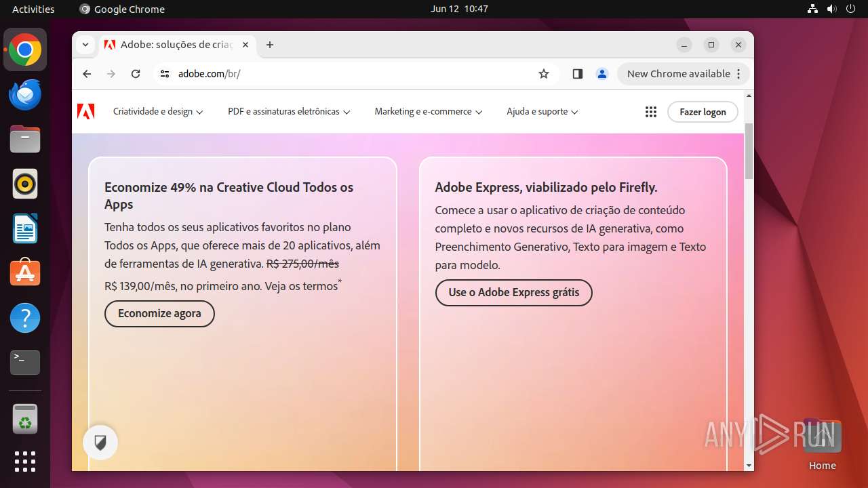Launch Terminal from the dock
The width and height of the screenshot is (868, 488).
(x=25, y=363)
